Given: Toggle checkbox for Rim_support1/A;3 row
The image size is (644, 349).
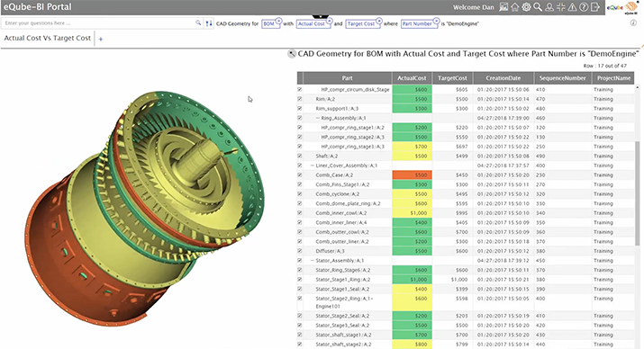Looking at the screenshot, I should (299, 108).
